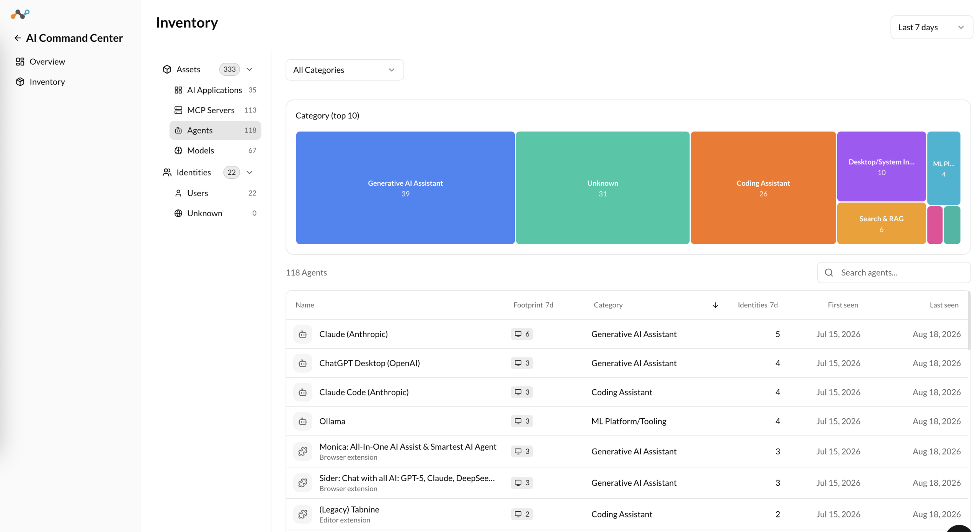Click the AI Applications grid icon
This screenshot has width=980, height=532.
(178, 90)
